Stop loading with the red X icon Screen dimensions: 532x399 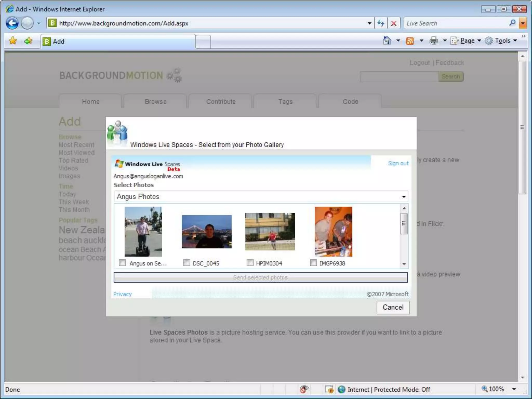(394, 23)
